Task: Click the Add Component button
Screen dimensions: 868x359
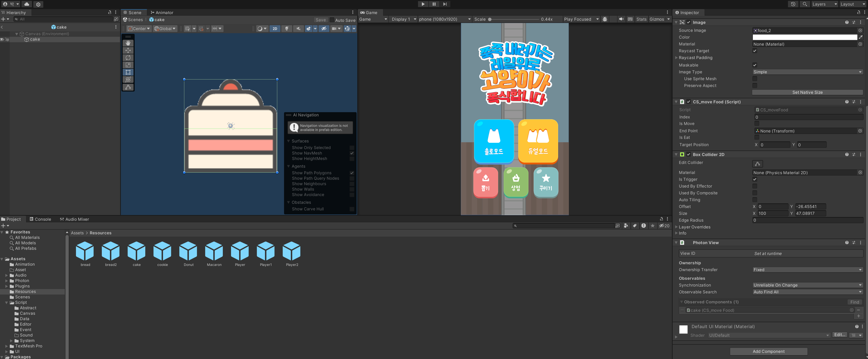Action: tap(768, 352)
